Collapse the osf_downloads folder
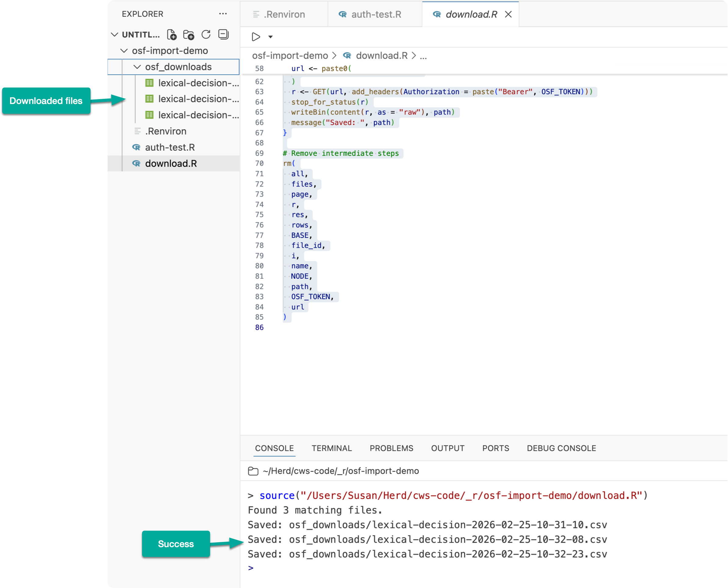Screen dimensions: 728x588 tap(137, 67)
